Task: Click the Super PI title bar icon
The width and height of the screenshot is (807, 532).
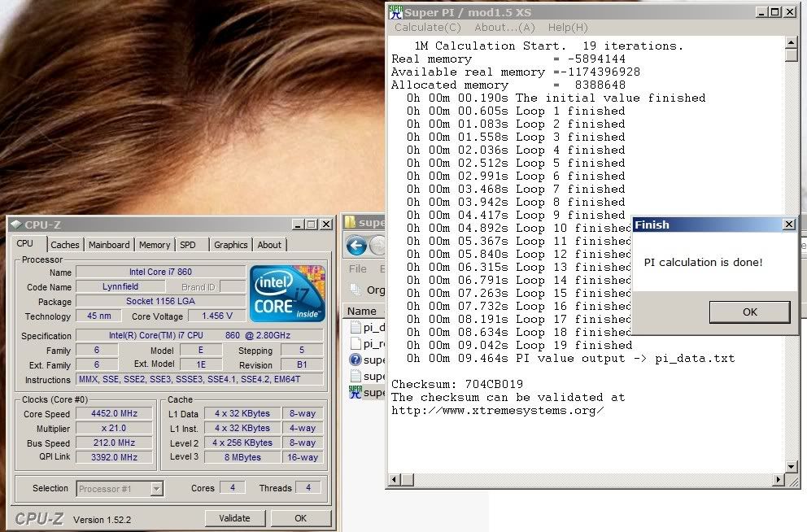Action: pos(396,11)
